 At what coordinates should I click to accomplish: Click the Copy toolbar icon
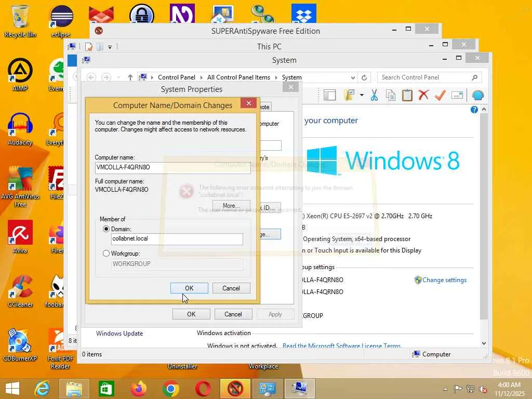[x=391, y=96]
